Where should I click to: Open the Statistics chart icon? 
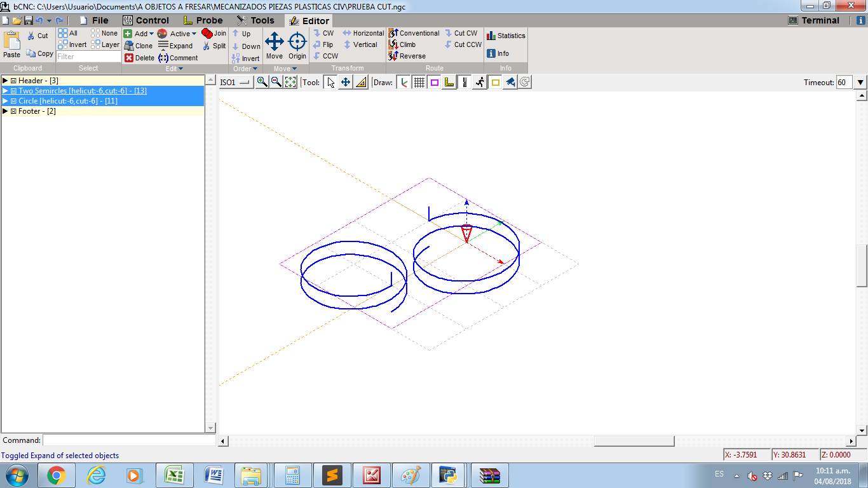pos(491,36)
